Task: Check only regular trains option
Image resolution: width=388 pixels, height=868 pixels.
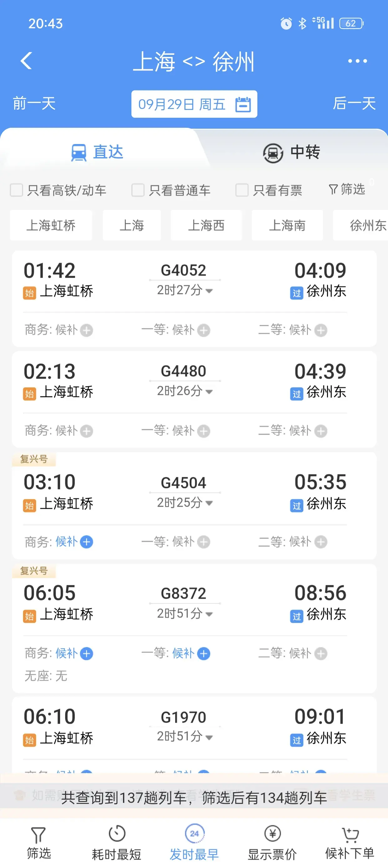Action: 138,190
